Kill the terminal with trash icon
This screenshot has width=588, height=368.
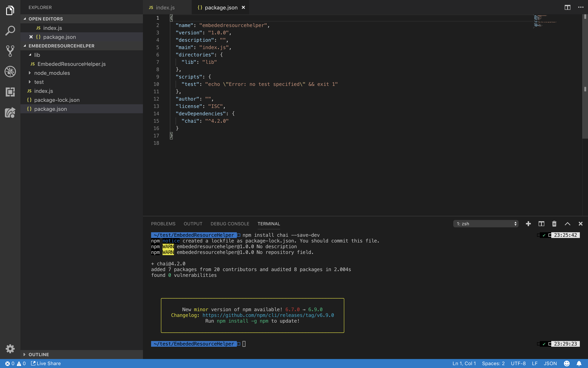click(x=554, y=224)
